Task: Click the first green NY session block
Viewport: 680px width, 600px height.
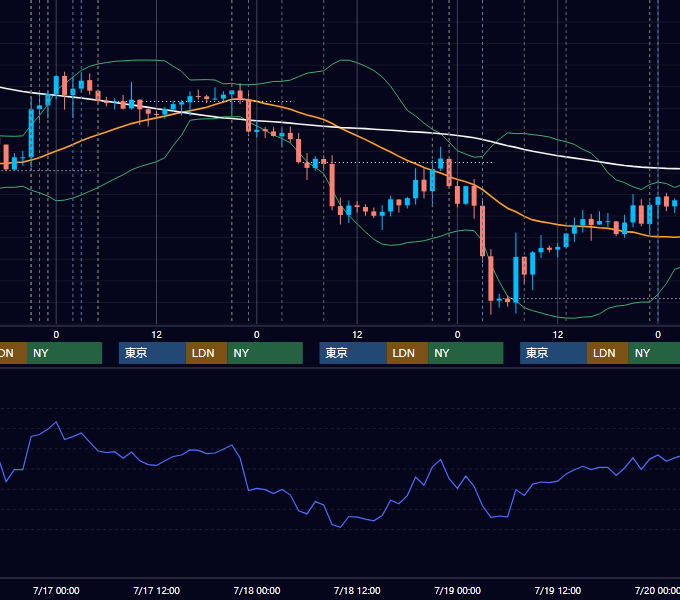Action: (x=64, y=353)
